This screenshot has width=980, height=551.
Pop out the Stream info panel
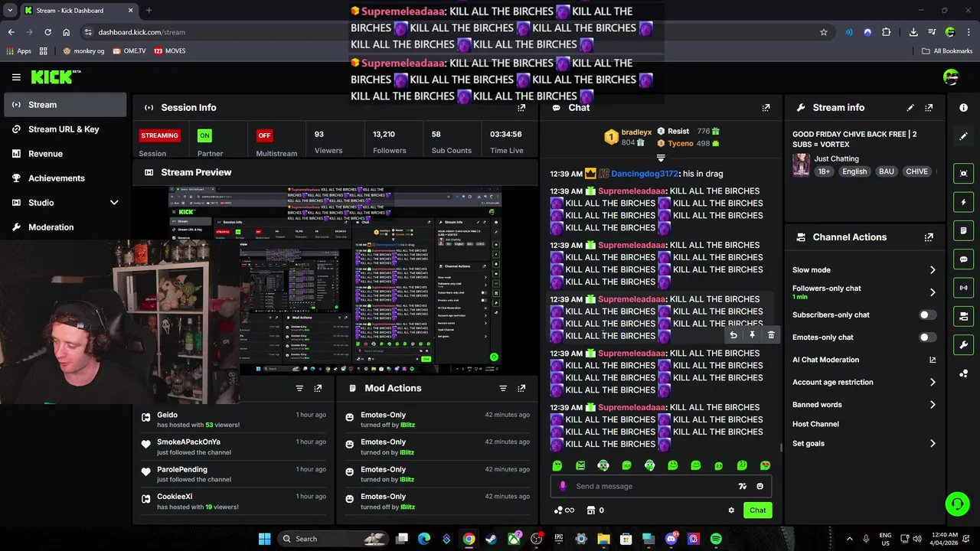tap(929, 108)
